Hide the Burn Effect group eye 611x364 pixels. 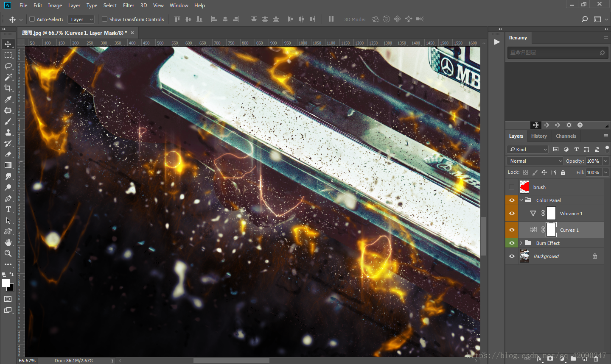tap(512, 243)
